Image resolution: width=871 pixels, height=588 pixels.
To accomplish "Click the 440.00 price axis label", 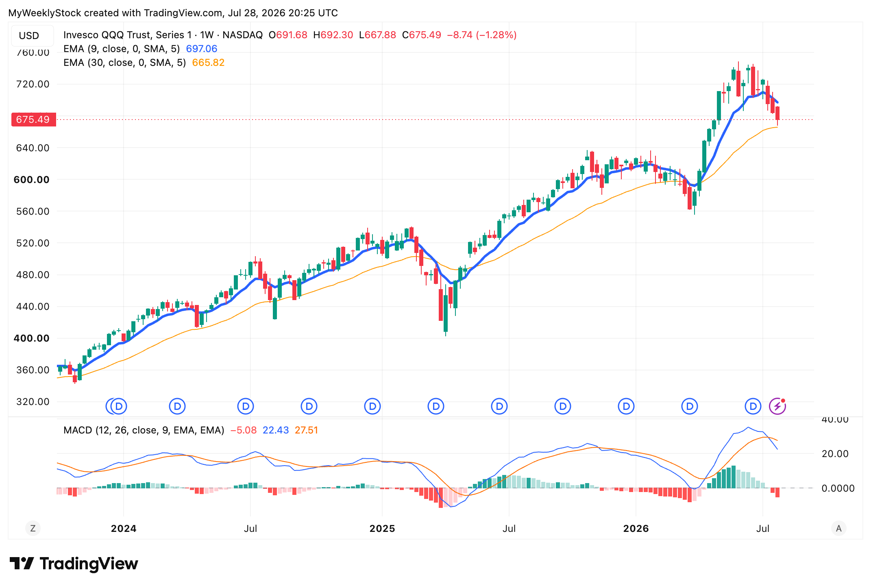I will click(x=33, y=306).
